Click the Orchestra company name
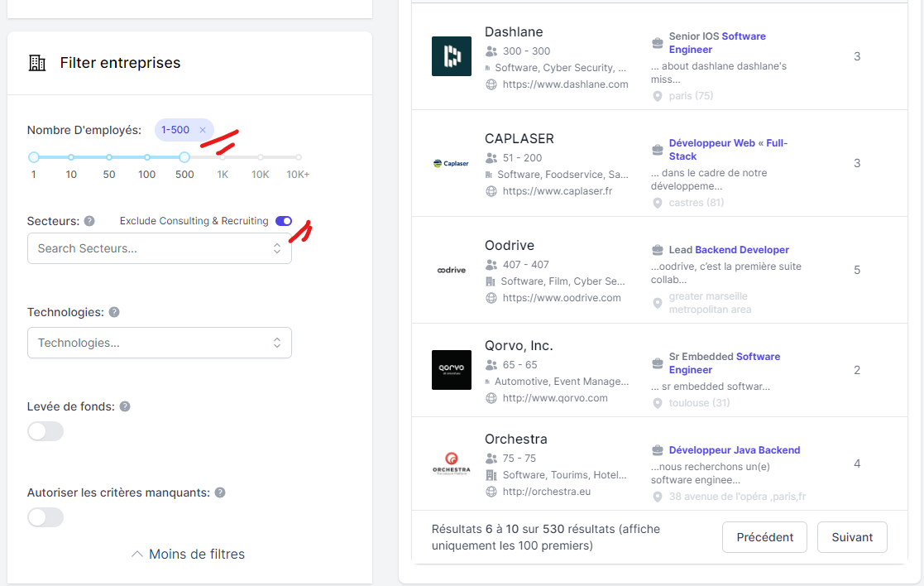The height and width of the screenshot is (586, 924). click(x=515, y=439)
